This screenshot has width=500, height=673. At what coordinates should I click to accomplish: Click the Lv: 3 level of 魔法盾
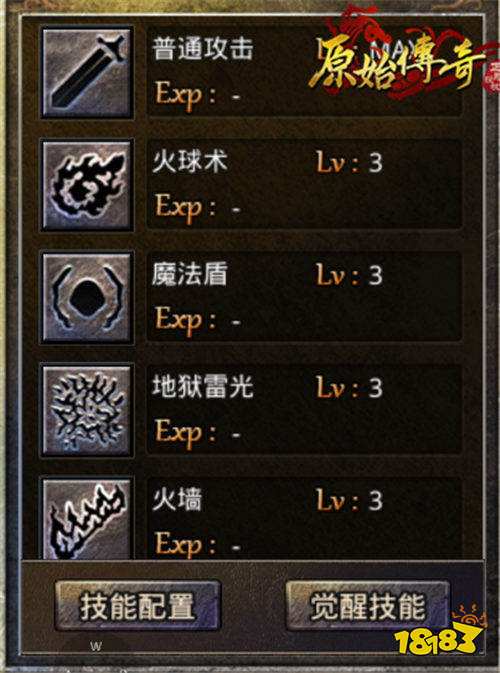pyautogui.click(x=349, y=275)
